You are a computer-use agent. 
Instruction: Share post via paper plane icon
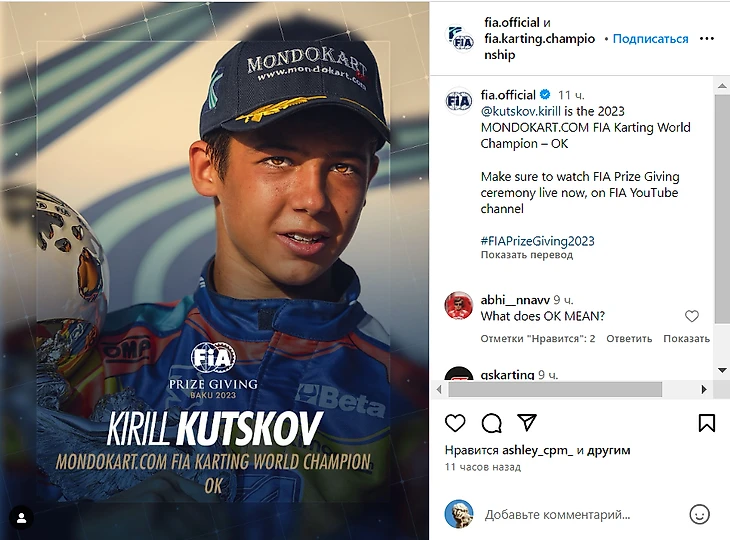[527, 422]
